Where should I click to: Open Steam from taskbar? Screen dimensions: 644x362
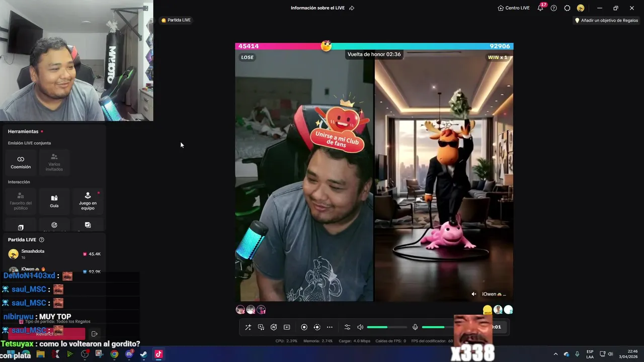143,354
